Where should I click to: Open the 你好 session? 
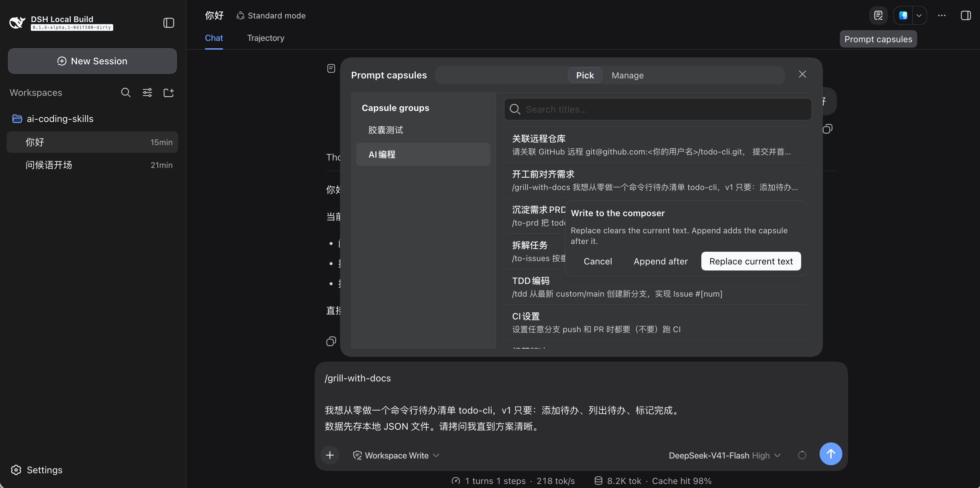pyautogui.click(x=92, y=142)
